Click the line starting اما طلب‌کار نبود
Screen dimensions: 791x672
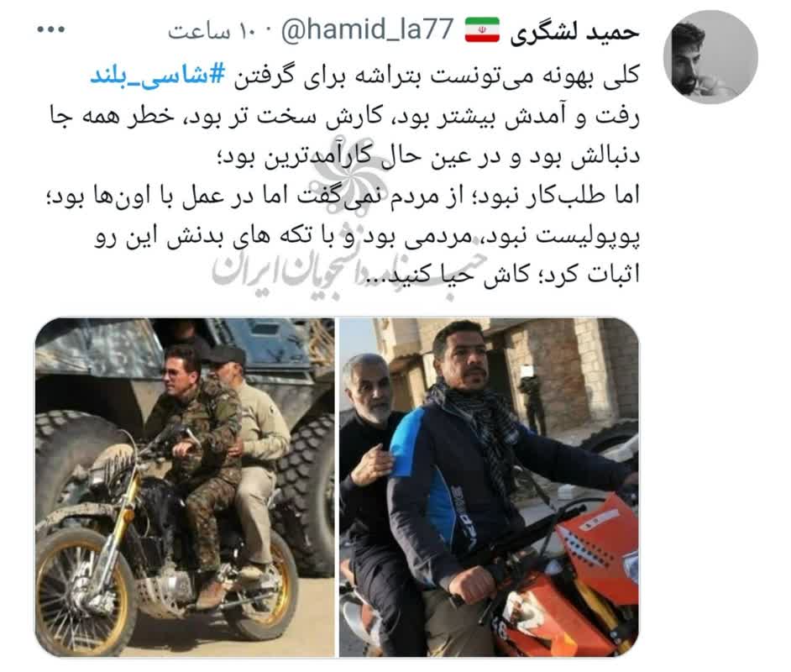click(343, 196)
